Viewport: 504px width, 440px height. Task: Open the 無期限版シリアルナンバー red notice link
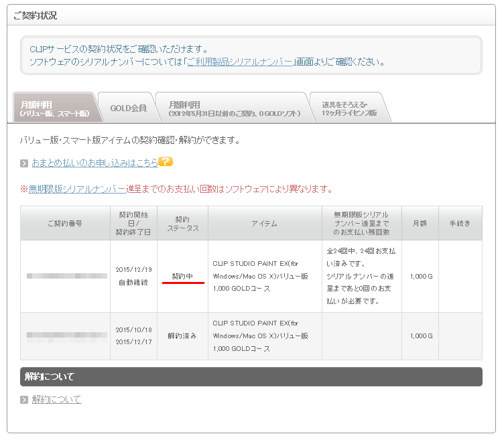77,189
